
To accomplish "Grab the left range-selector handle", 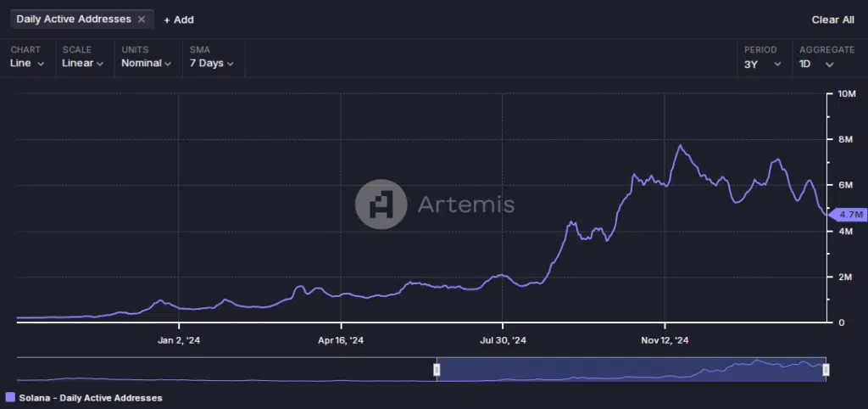I will 437,370.
